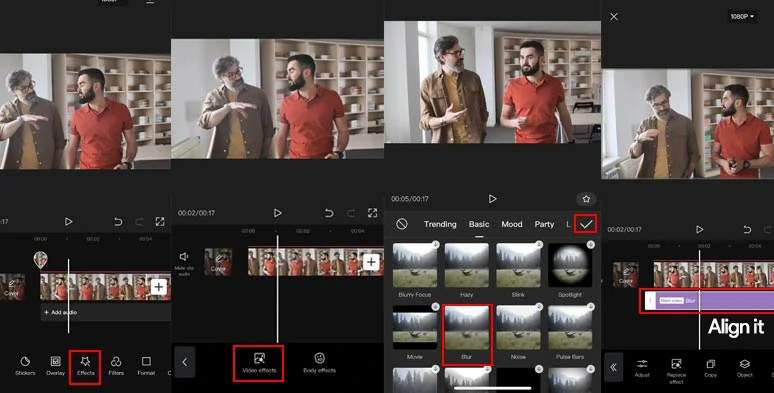Select the no-effect circle-slash icon

click(402, 224)
